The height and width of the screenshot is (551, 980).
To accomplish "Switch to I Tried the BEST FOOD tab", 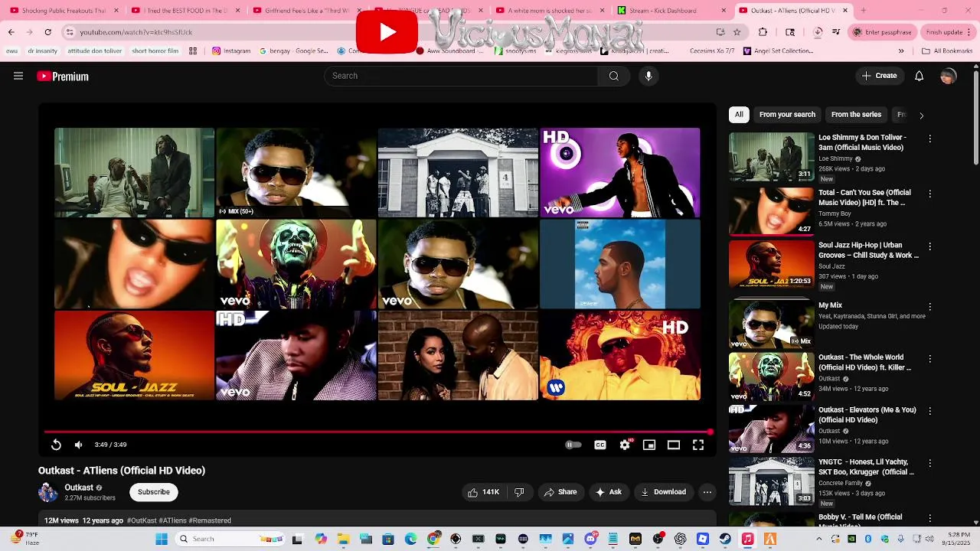I will 185,11.
